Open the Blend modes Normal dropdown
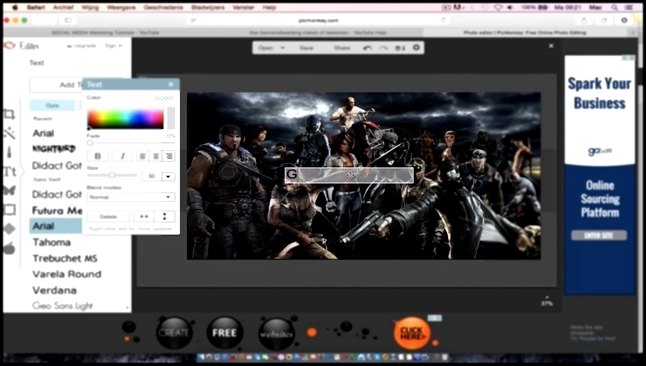 131,197
